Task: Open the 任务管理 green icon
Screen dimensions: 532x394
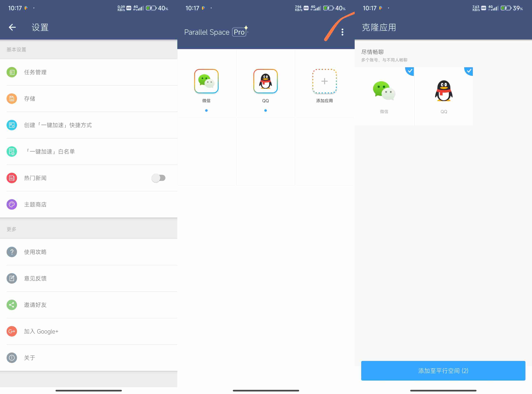Action: (x=12, y=72)
